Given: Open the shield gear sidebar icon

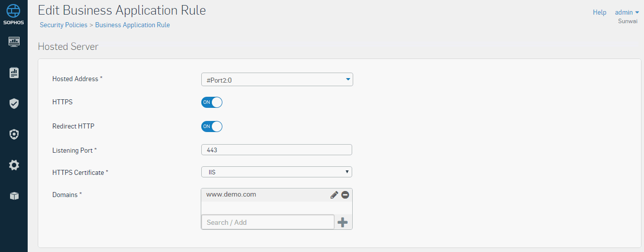Looking at the screenshot, I should point(14,134).
